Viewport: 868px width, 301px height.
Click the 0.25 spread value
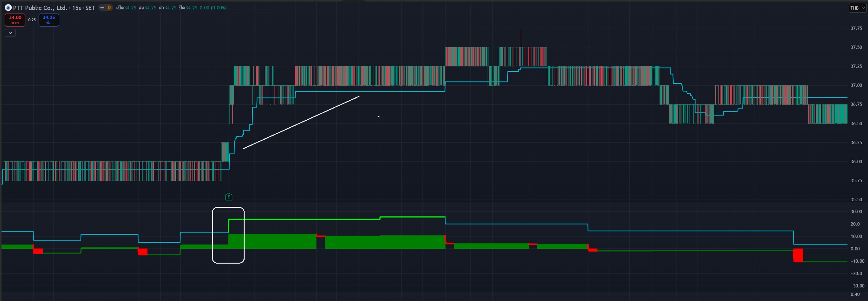(x=32, y=20)
